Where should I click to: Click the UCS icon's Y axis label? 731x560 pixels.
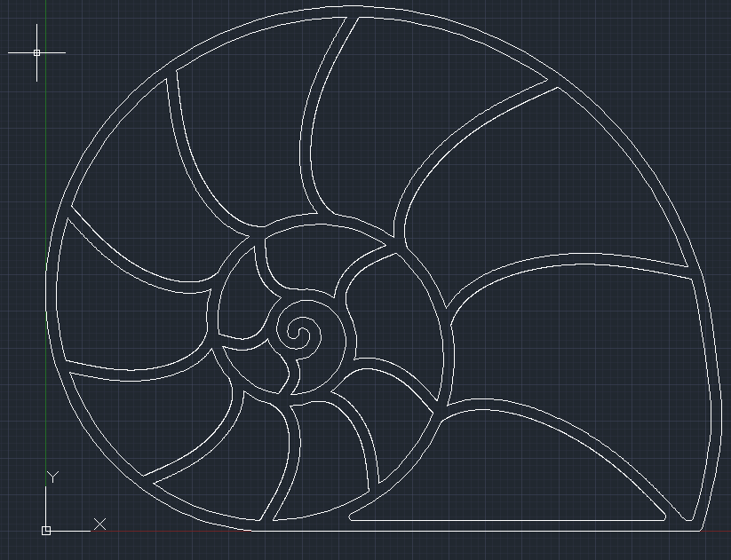(x=53, y=477)
